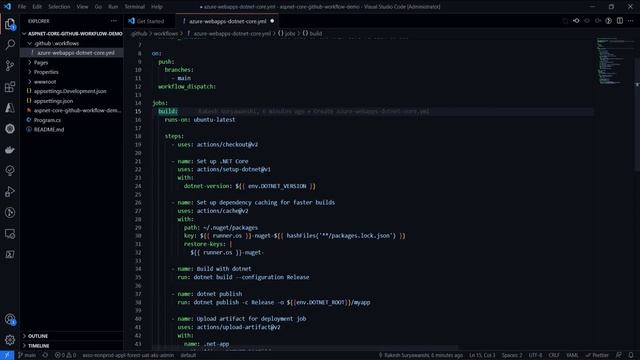Image resolution: width=640 pixels, height=360 pixels.
Task: Click the main branch in status bar
Action: pos(27,356)
